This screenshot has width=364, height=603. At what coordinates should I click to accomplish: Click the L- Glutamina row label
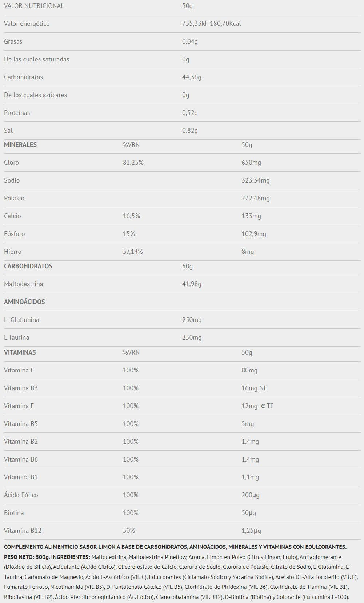(21, 320)
